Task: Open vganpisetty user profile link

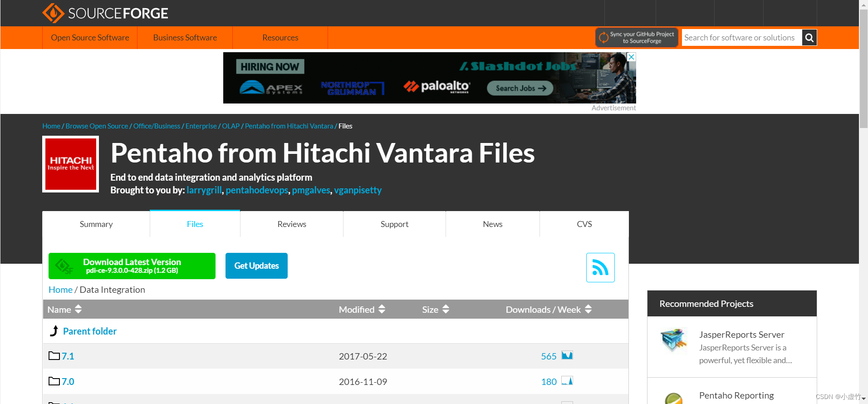Action: (358, 190)
